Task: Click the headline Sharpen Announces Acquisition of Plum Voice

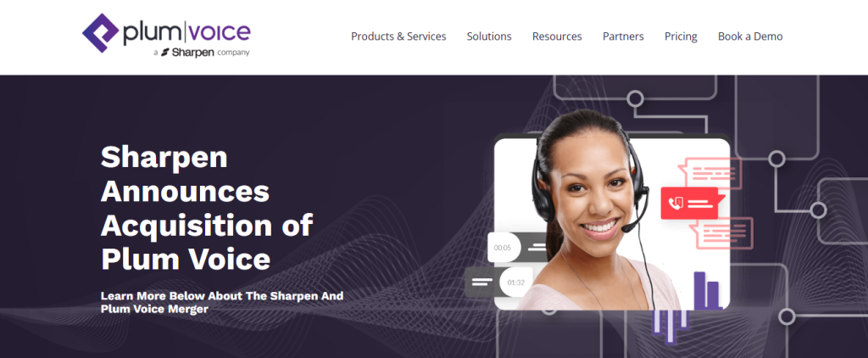Action: (207, 209)
